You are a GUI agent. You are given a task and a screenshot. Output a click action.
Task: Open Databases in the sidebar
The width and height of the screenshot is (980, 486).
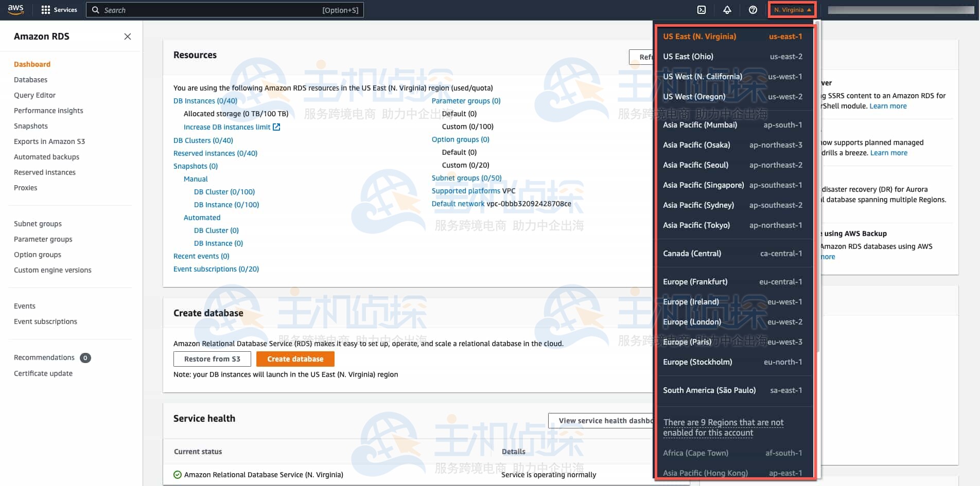pos(30,80)
